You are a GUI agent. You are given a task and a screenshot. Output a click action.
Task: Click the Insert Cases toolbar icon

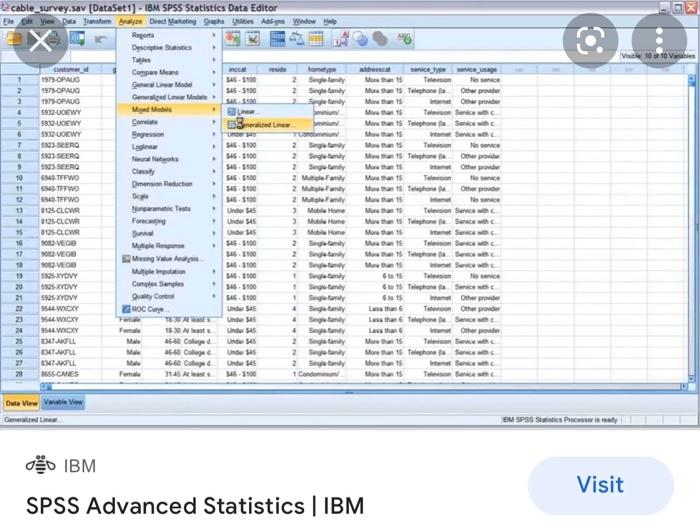click(233, 39)
